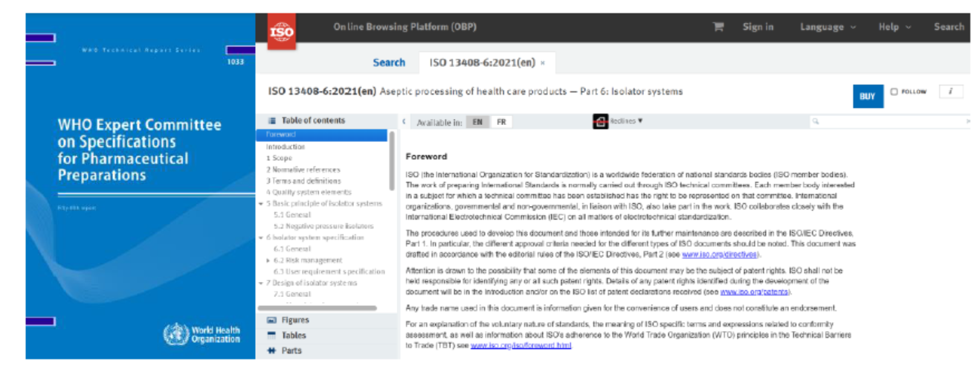Switch document language to FR
980x369 pixels.
(x=501, y=122)
